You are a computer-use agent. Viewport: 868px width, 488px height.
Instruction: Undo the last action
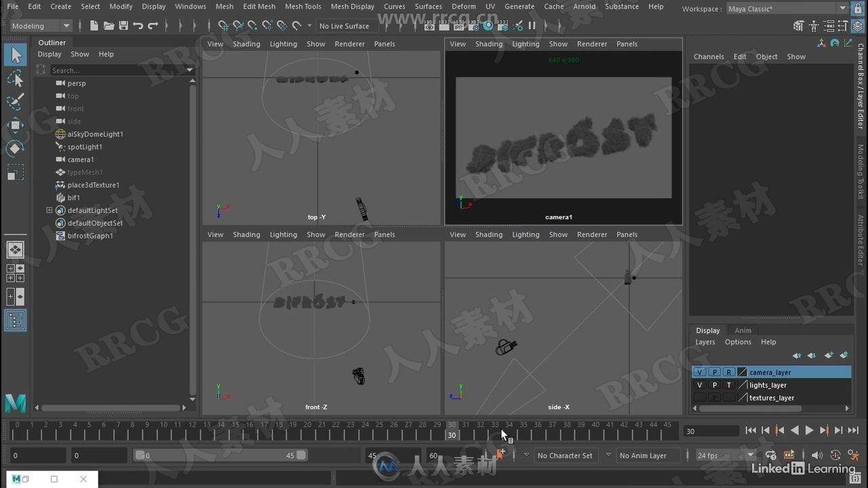138,26
